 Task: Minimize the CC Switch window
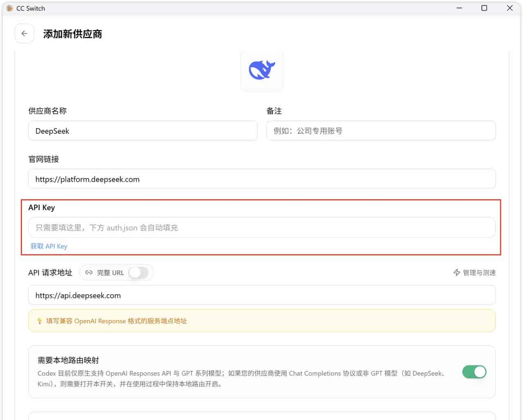tap(459, 8)
